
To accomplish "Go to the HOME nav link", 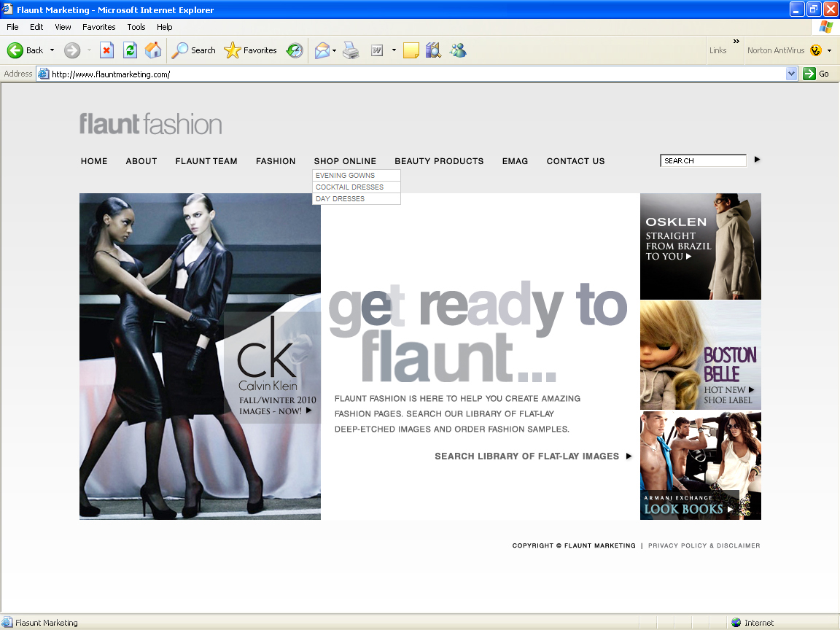I will coord(94,161).
